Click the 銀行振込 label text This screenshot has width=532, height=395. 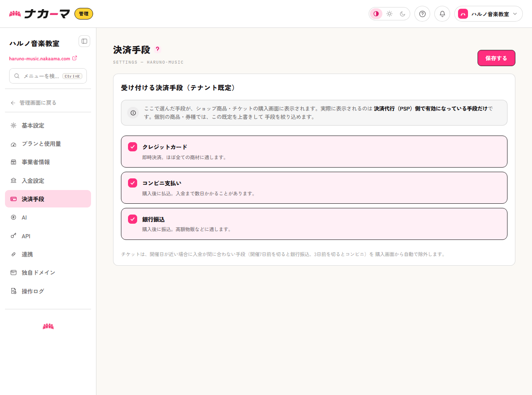point(153,220)
